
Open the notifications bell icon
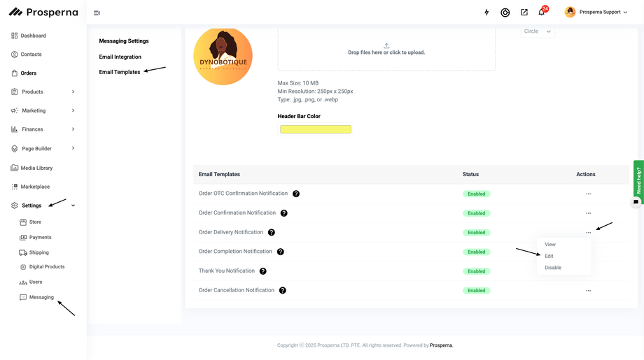pyautogui.click(x=541, y=13)
